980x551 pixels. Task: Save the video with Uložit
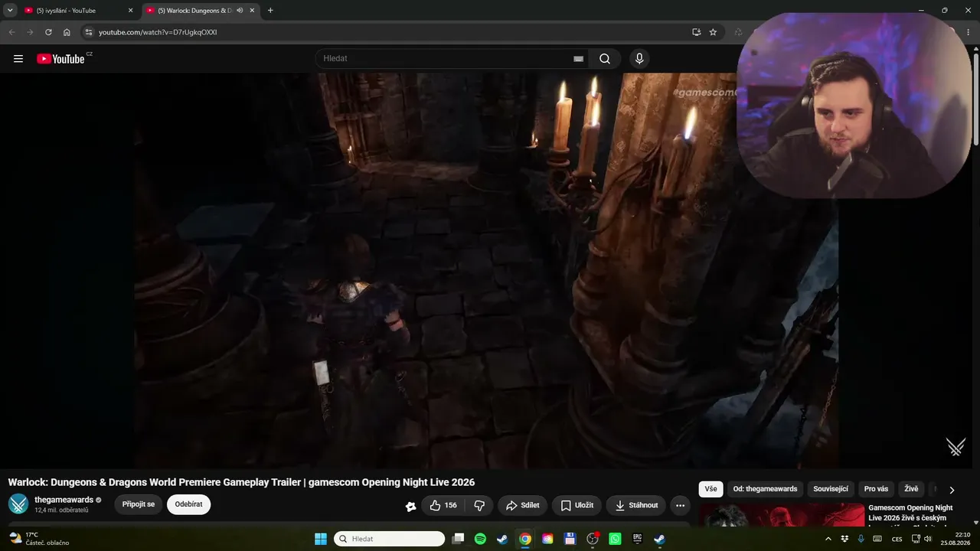(577, 505)
